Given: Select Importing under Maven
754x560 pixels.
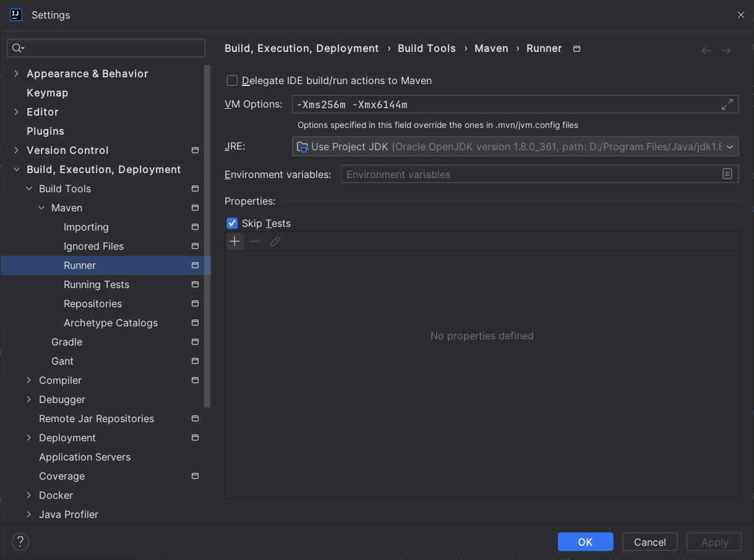Looking at the screenshot, I should click(x=86, y=227).
